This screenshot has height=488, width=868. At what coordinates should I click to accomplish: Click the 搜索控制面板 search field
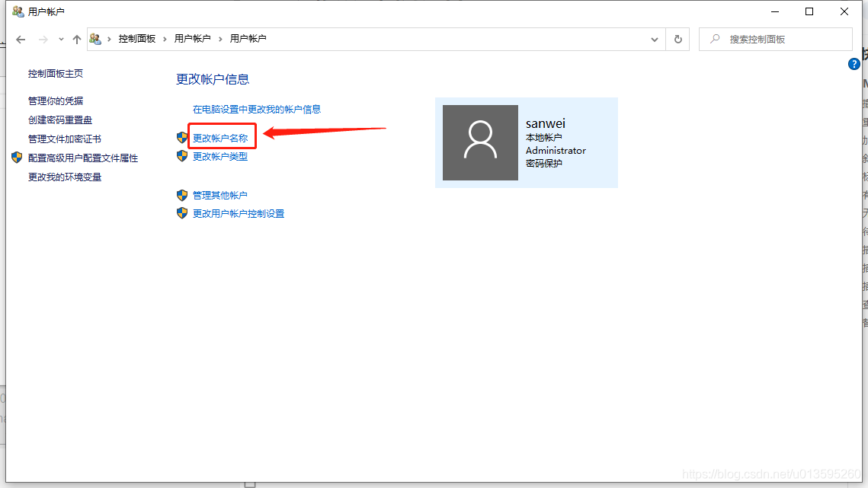[775, 40]
